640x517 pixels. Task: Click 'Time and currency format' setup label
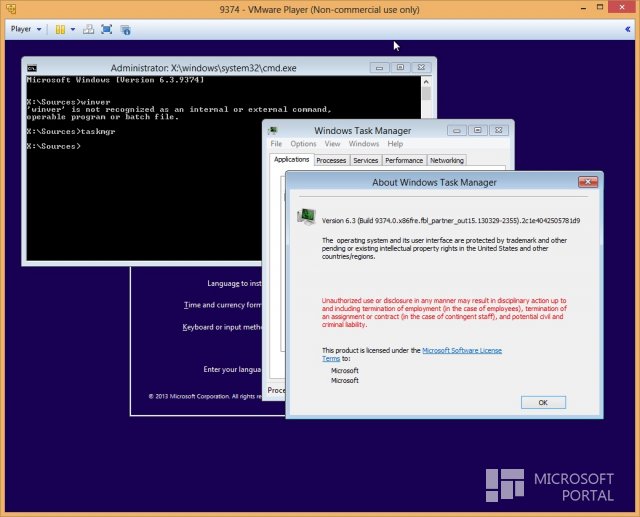point(222,305)
